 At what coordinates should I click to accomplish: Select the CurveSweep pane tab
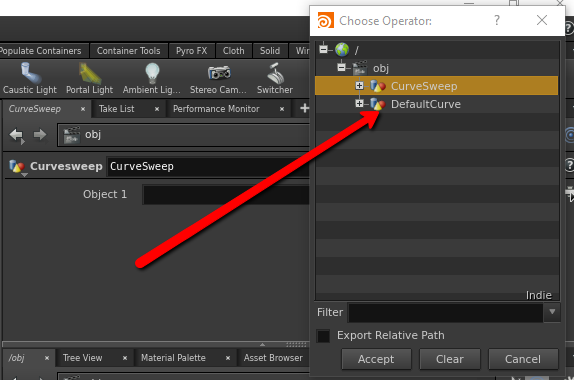coord(35,109)
